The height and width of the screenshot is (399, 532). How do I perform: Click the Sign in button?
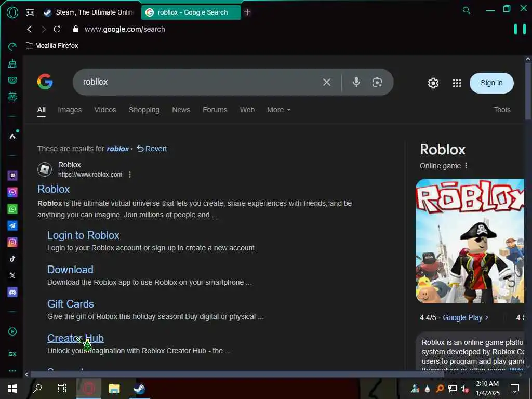[491, 83]
